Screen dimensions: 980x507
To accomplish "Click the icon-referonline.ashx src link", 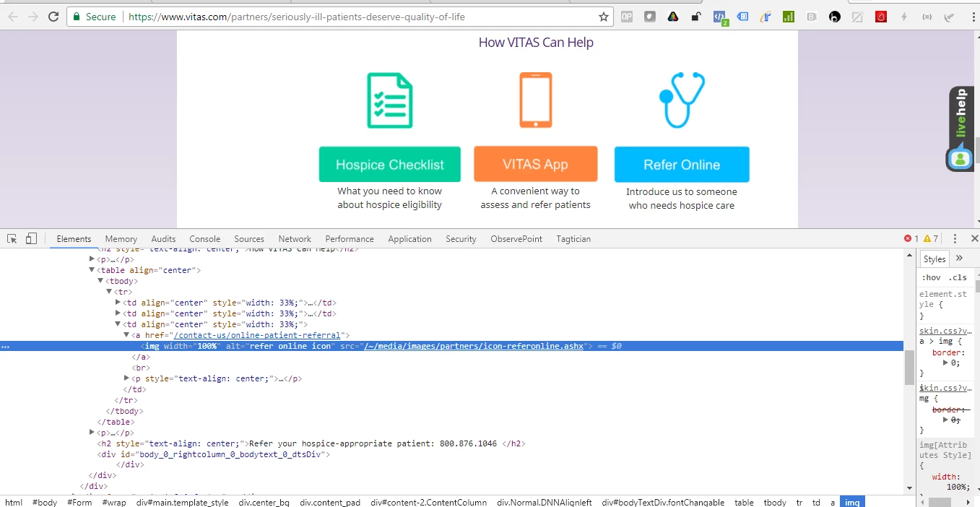I will click(x=474, y=346).
